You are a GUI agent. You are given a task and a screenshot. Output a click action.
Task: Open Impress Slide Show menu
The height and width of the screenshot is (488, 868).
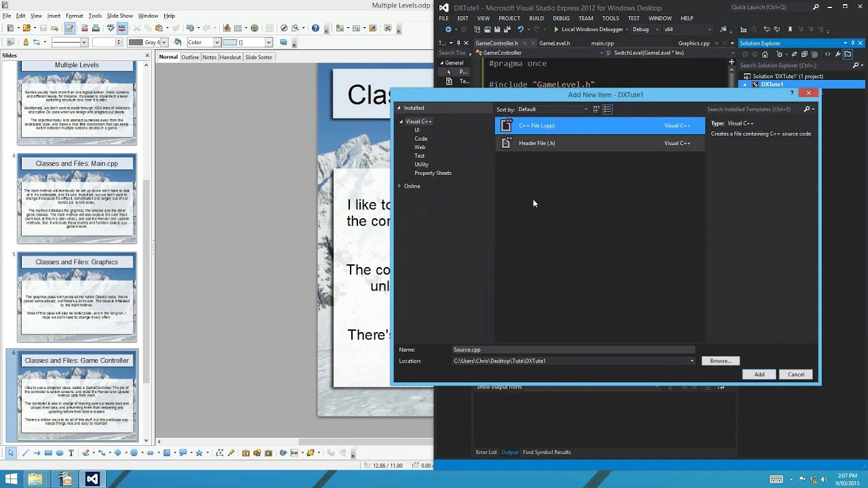[119, 16]
